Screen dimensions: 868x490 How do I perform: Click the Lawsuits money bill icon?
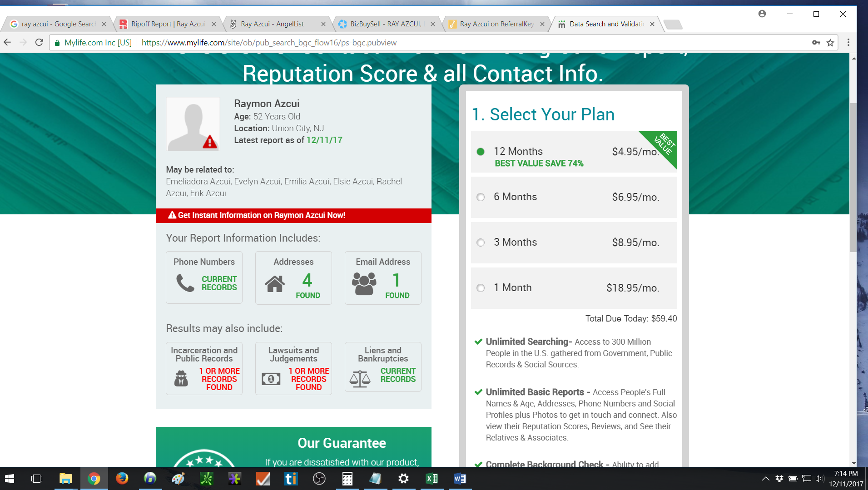pos(271,378)
